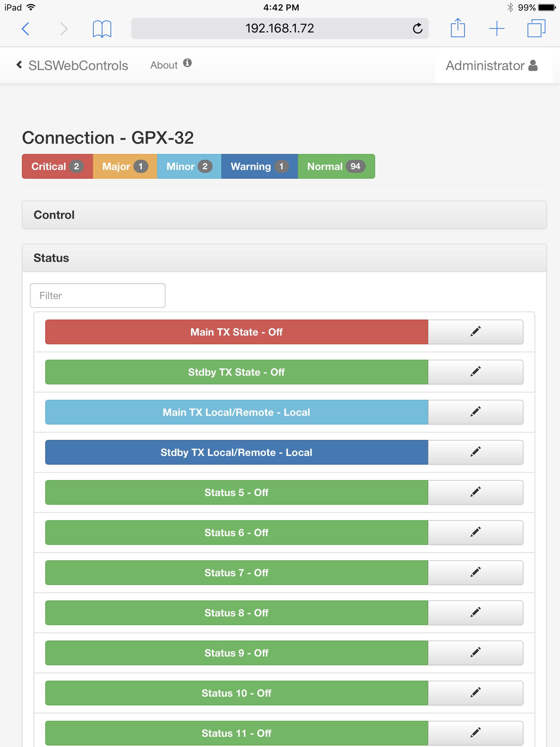Image resolution: width=560 pixels, height=747 pixels.
Task: Edit the Status 8 entry
Action: pos(475,613)
